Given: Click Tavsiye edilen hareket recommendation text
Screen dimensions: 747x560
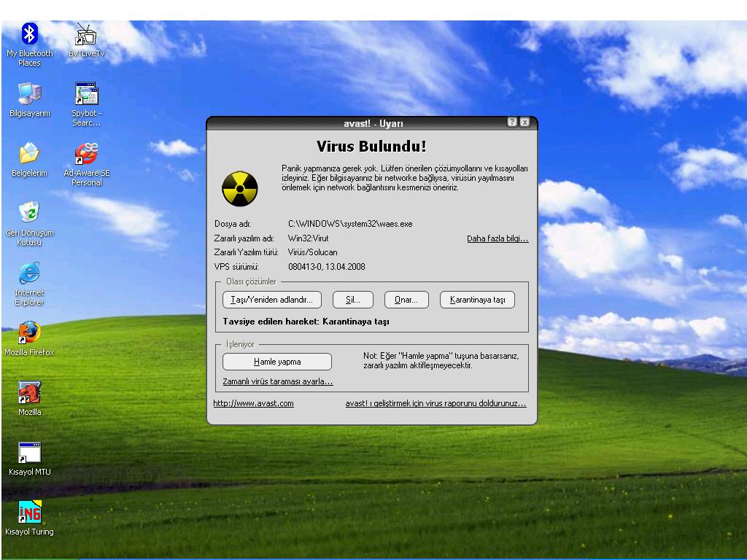Looking at the screenshot, I should 306,322.
